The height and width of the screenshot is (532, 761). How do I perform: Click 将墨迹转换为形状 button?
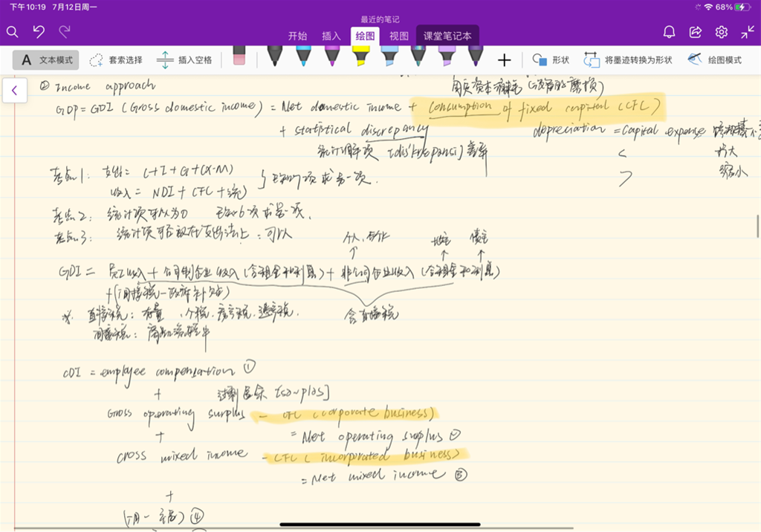tap(628, 60)
